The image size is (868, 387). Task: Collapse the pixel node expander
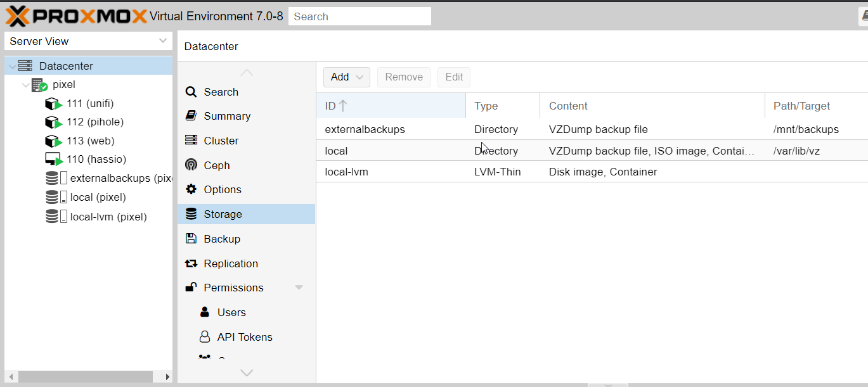(x=26, y=85)
